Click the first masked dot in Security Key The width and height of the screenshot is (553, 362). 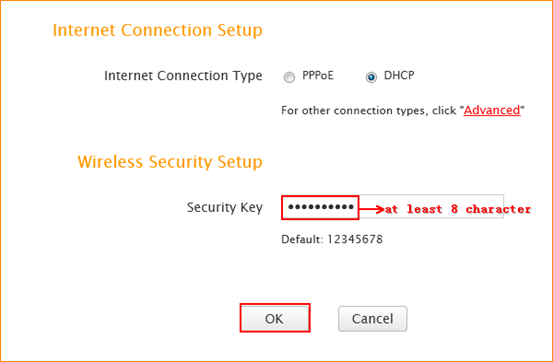click(291, 207)
